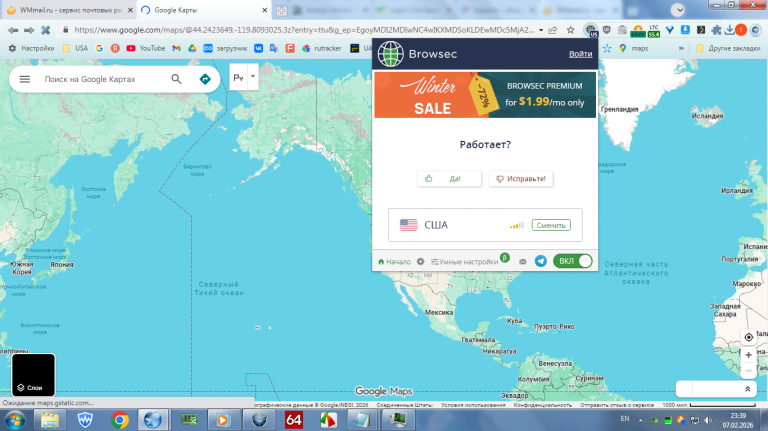
Task: Click the share page icon in address bar
Action: coord(553,30)
